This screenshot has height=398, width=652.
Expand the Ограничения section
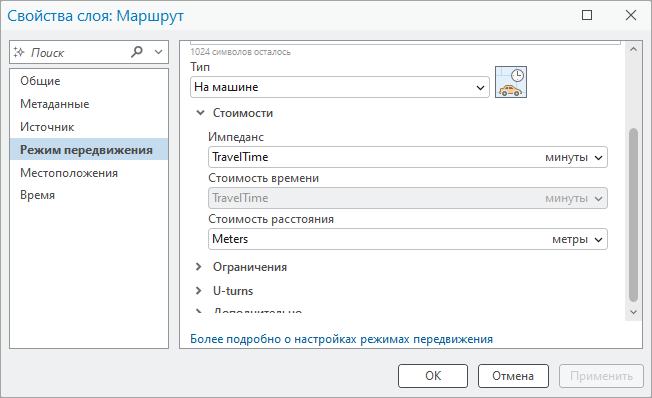click(199, 267)
